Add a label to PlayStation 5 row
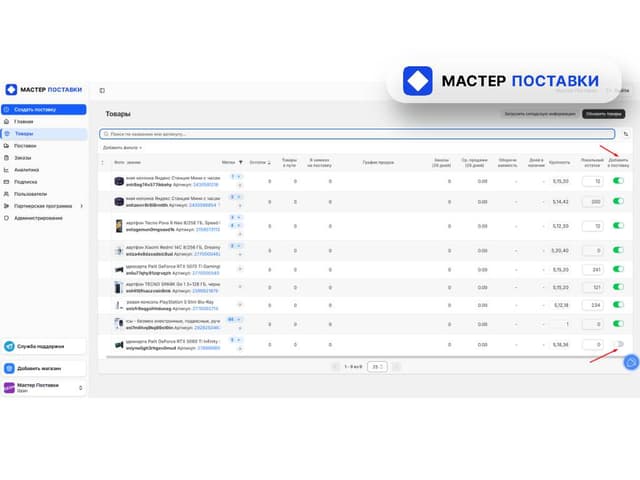640x480 pixels. pyautogui.click(x=240, y=304)
